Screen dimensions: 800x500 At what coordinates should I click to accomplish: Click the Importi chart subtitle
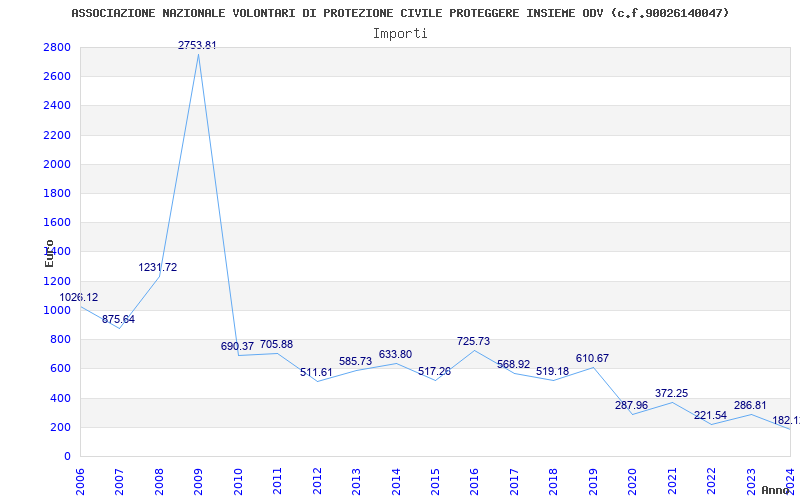click(x=400, y=34)
